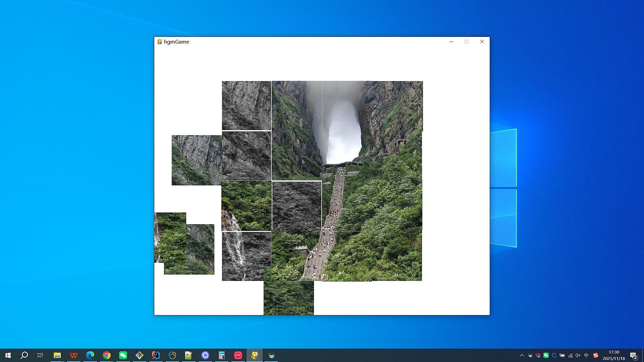Image resolution: width=644 pixels, height=362 pixels.
Task: Open Task View on the taskbar
Action: click(x=40, y=355)
